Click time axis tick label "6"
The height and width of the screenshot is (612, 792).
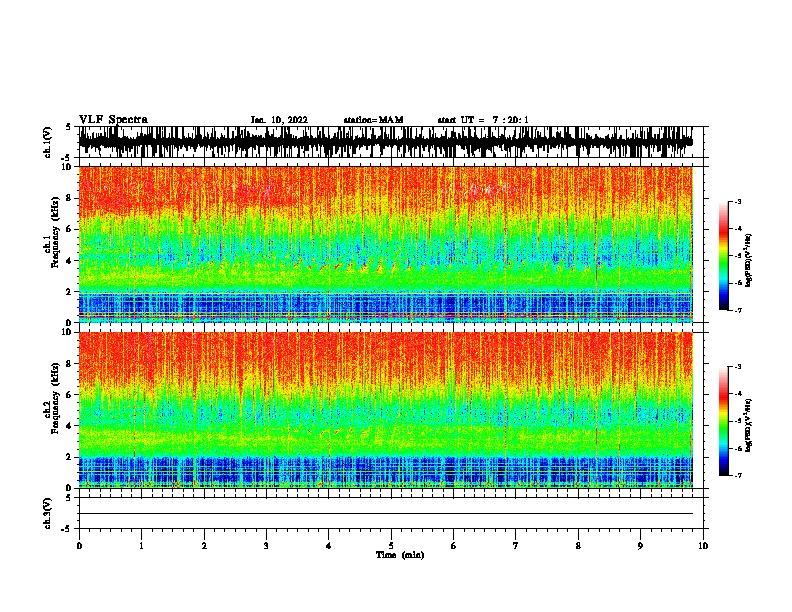(454, 545)
